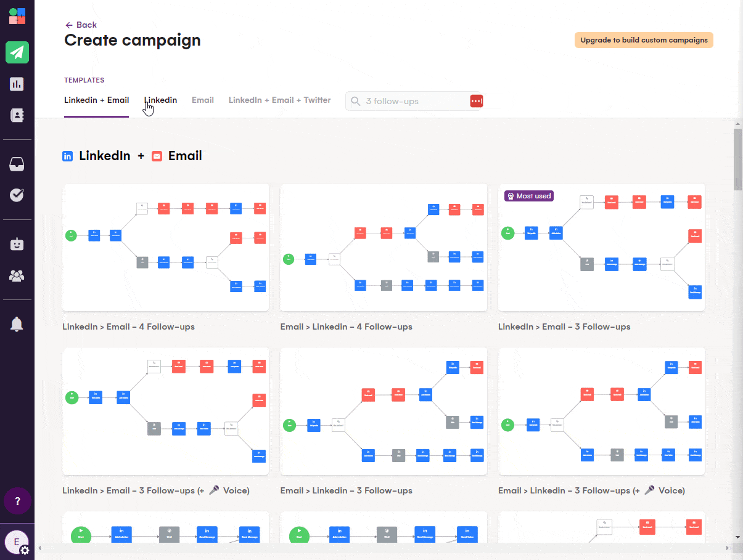Click the 'Email > Linkedin – 4 Follow-ups' caption

pos(347,327)
